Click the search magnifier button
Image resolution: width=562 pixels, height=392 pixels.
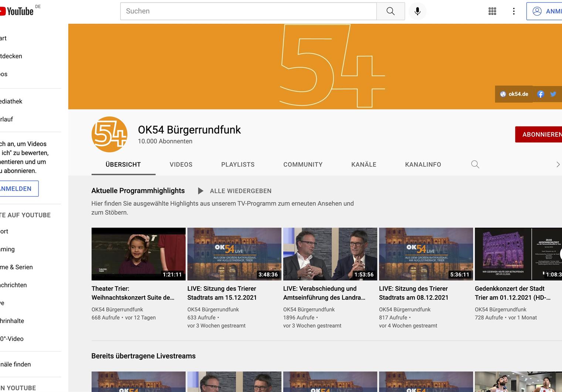point(390,11)
